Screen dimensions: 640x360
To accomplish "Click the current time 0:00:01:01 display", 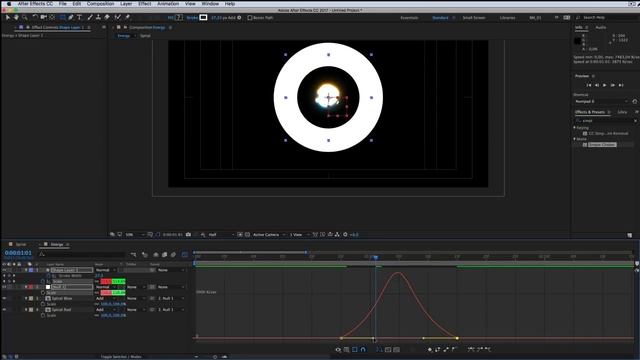I will [18, 253].
